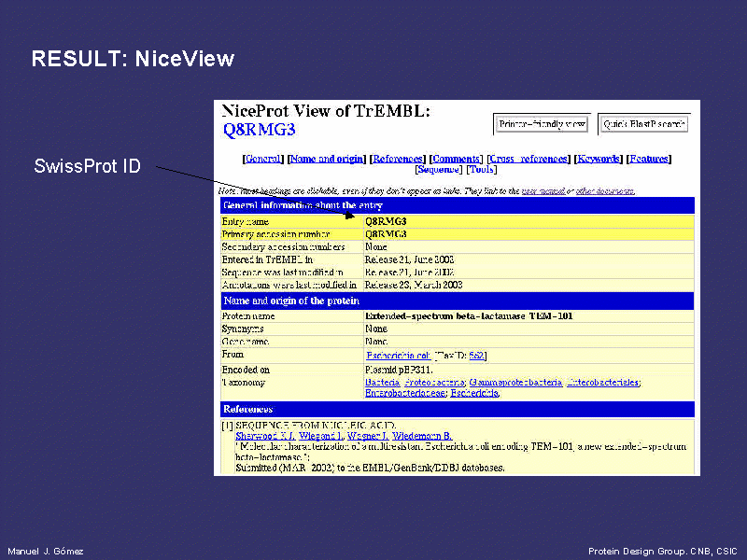Jump to the Sequence link
The image size is (747, 560).
tap(439, 170)
